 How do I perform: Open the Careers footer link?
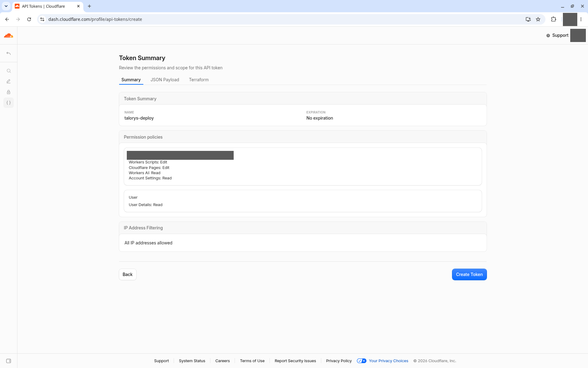223,361
